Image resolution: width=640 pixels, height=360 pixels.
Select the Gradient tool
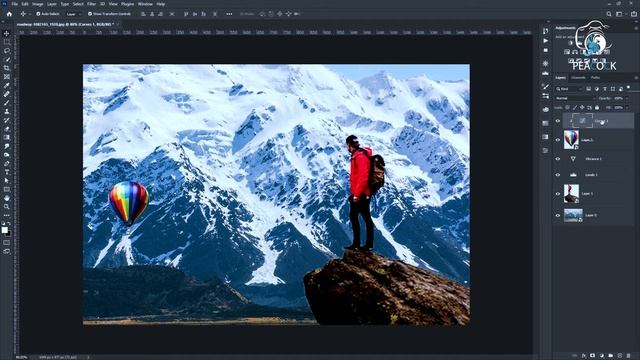7,137
